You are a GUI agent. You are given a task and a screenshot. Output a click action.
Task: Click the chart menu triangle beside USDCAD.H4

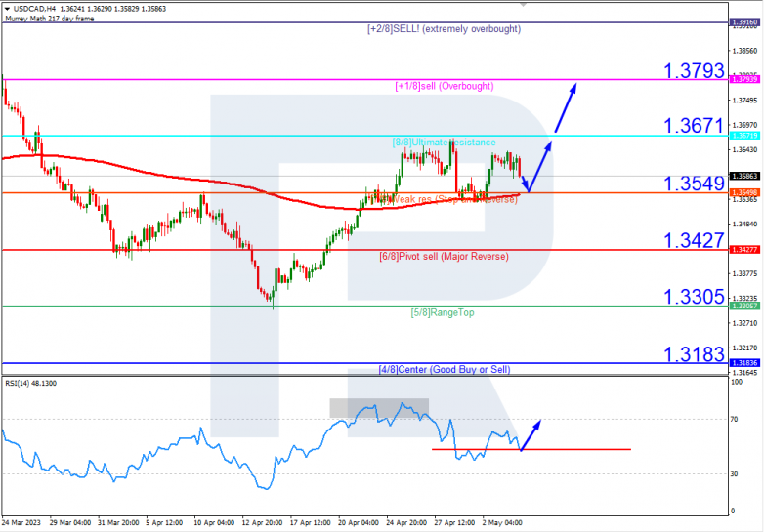coord(7,9)
